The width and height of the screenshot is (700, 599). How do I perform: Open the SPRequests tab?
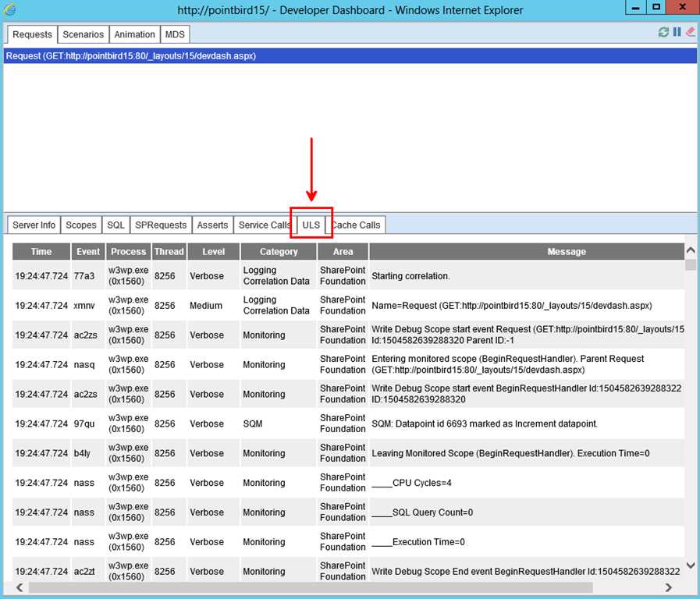coord(161,225)
